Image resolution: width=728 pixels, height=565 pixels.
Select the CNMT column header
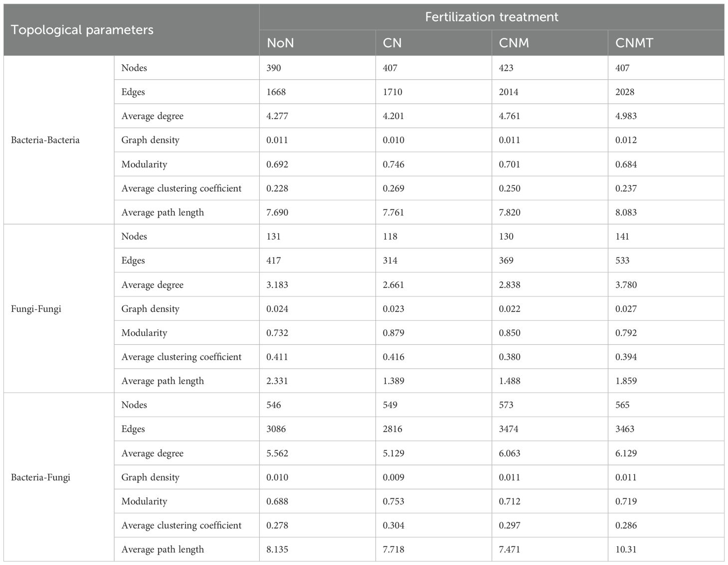(634, 43)
